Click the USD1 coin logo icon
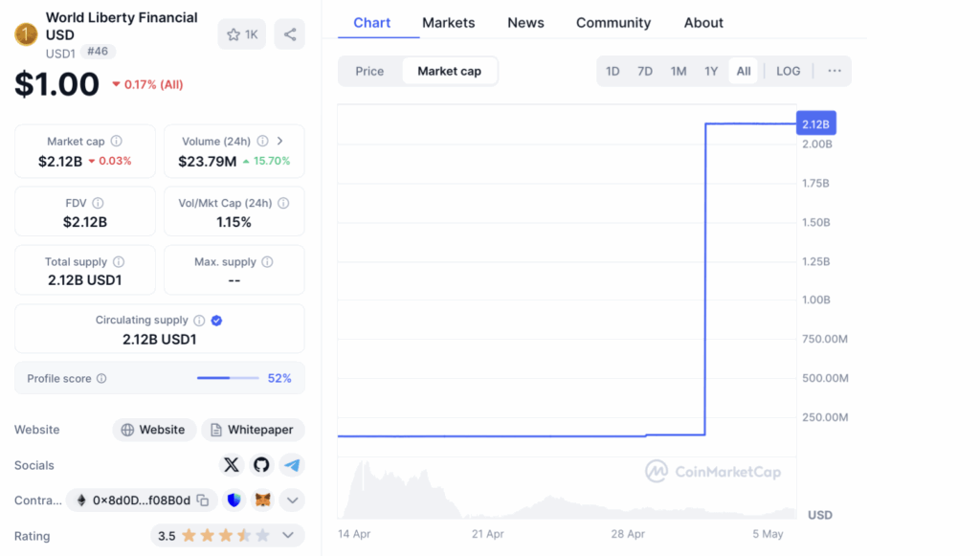This screenshot has height=556, width=980. click(x=26, y=34)
